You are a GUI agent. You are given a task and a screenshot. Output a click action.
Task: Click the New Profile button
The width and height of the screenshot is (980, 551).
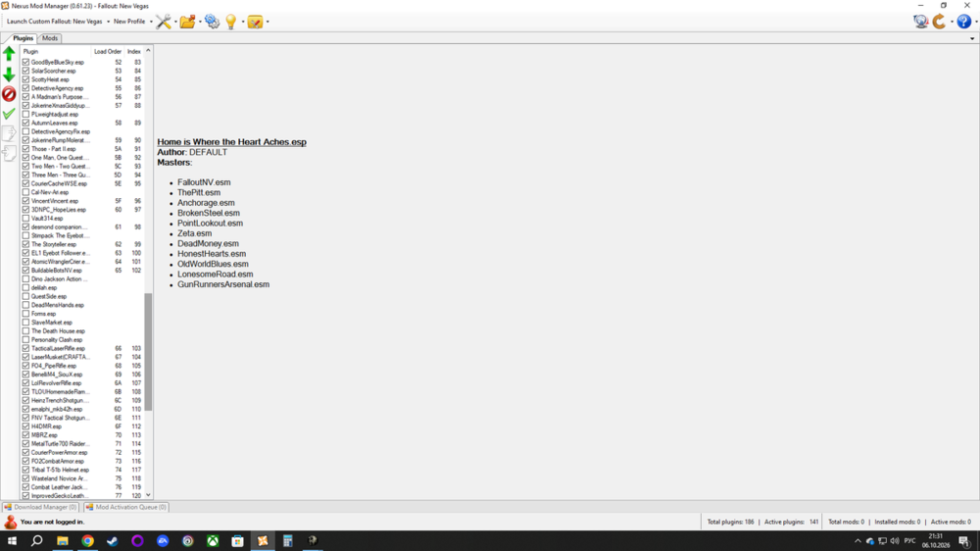tap(129, 22)
